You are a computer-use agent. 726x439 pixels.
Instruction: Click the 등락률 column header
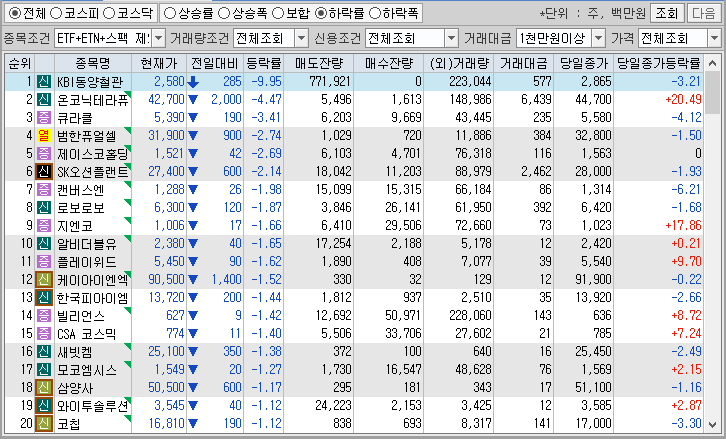pyautogui.click(x=263, y=63)
